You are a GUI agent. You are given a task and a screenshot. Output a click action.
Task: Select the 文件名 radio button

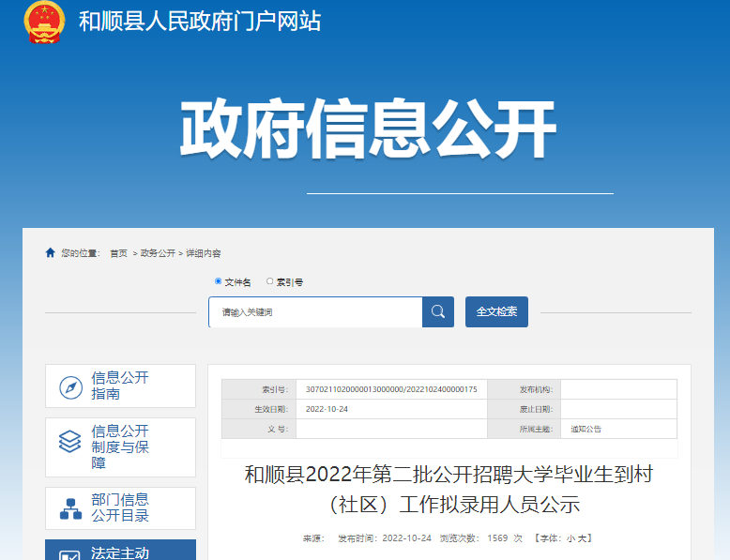click(x=219, y=281)
